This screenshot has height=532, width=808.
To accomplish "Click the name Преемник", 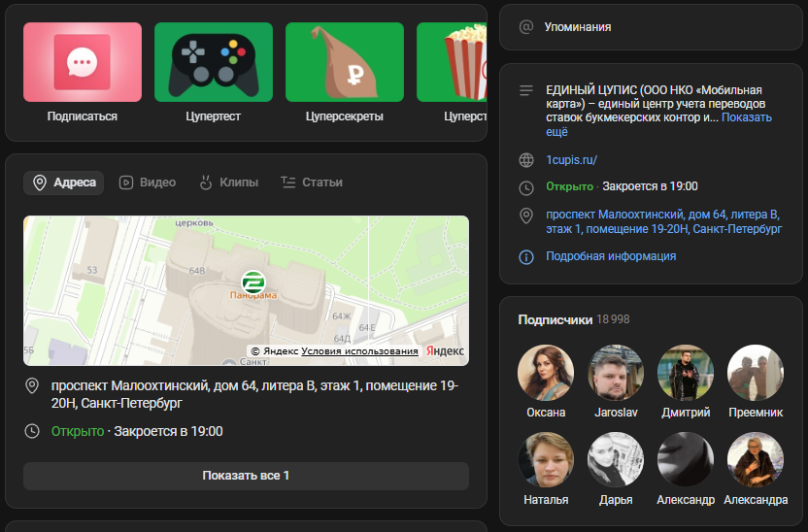I will click(756, 413).
